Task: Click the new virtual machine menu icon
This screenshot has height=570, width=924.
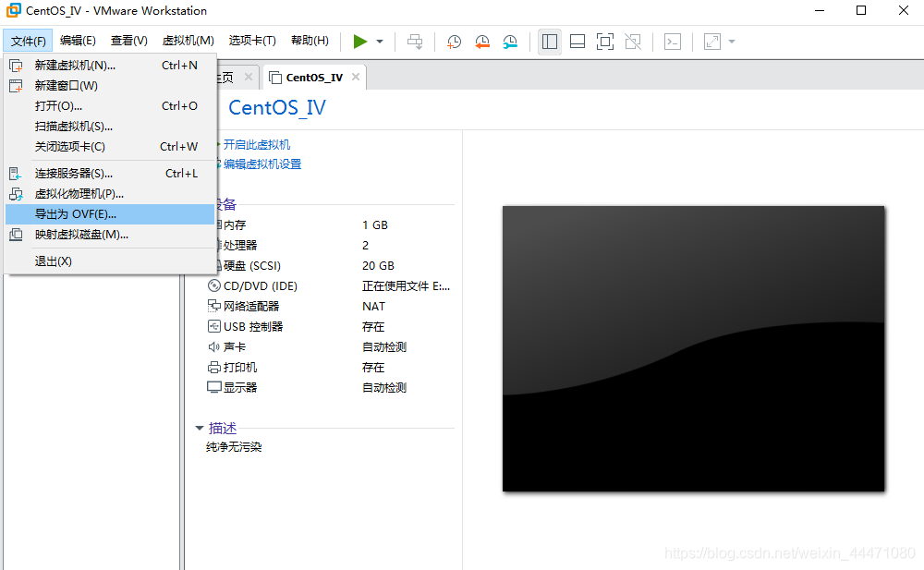Action: coord(16,66)
